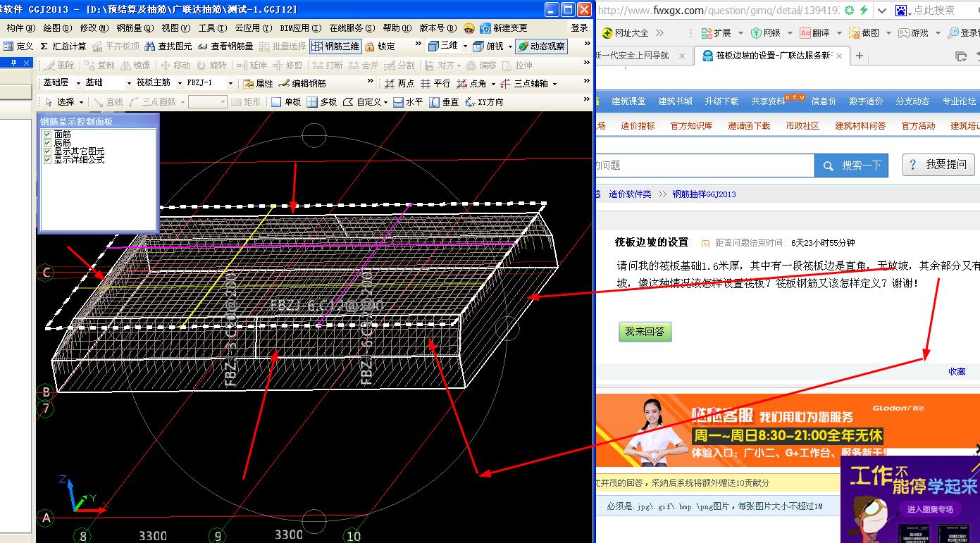Toggle 钢筋三维 rebar 3D view
The image size is (980, 543).
tap(335, 46)
